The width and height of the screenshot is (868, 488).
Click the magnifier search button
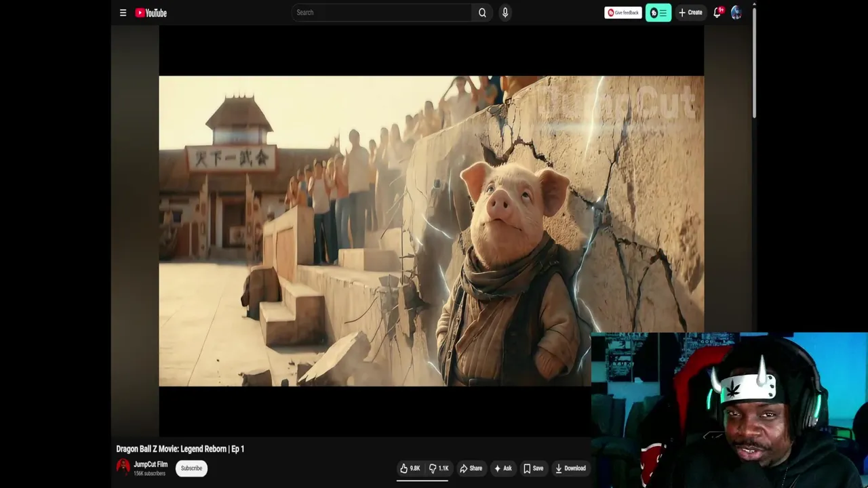tap(482, 12)
